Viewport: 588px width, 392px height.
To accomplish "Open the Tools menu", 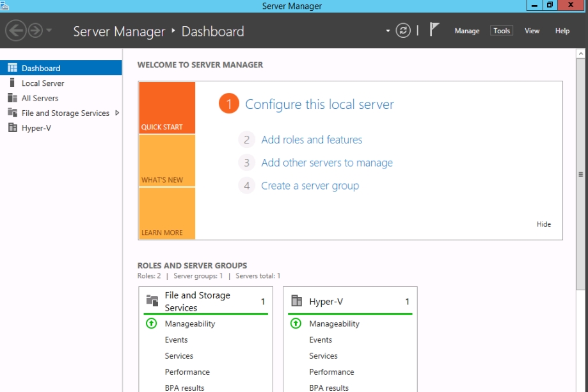I will [502, 31].
